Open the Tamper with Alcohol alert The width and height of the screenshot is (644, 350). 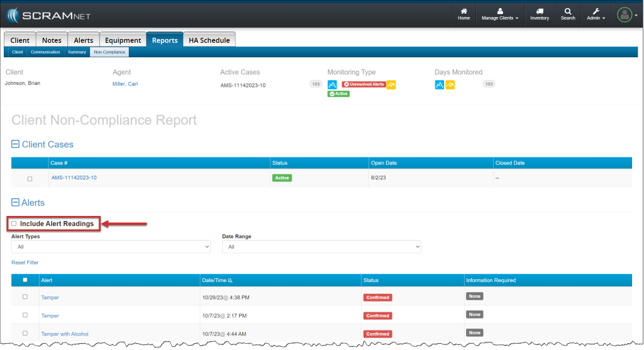click(65, 334)
